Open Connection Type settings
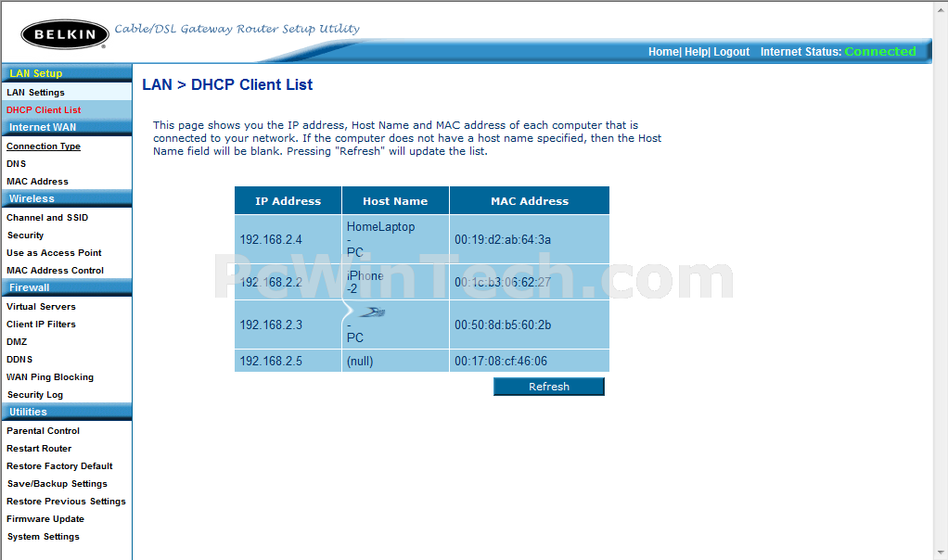 [x=44, y=146]
